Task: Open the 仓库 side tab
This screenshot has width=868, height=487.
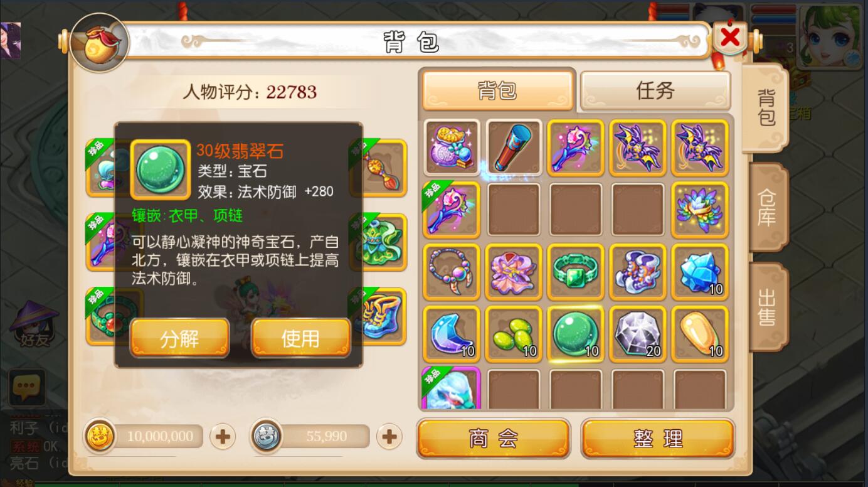Action: [766, 208]
